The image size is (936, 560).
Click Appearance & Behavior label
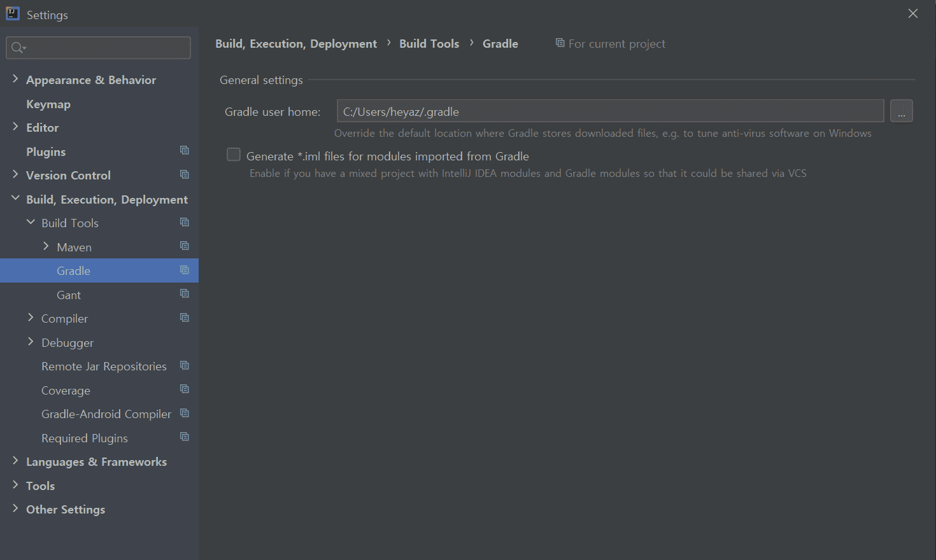(x=91, y=80)
